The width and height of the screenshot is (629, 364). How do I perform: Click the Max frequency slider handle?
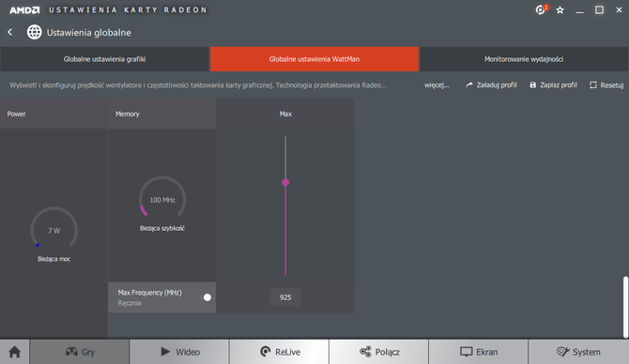point(285,182)
